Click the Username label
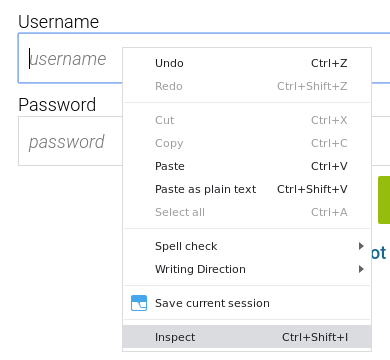This screenshot has height=360, width=390. 58,22
